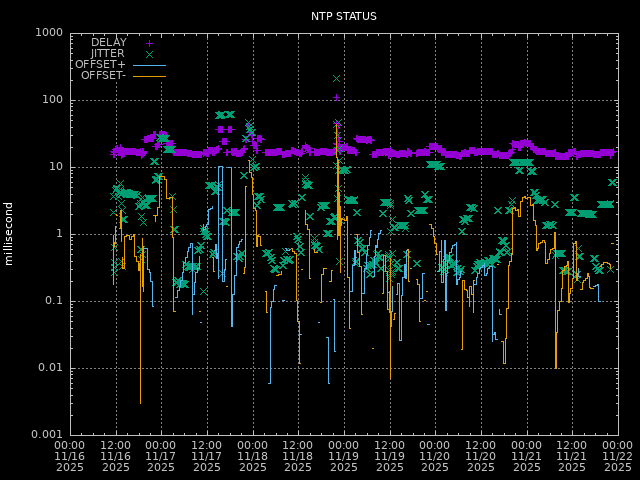This screenshot has width=640, height=480.
Task: Click the NTP STATUS chart title
Action: 344,16
